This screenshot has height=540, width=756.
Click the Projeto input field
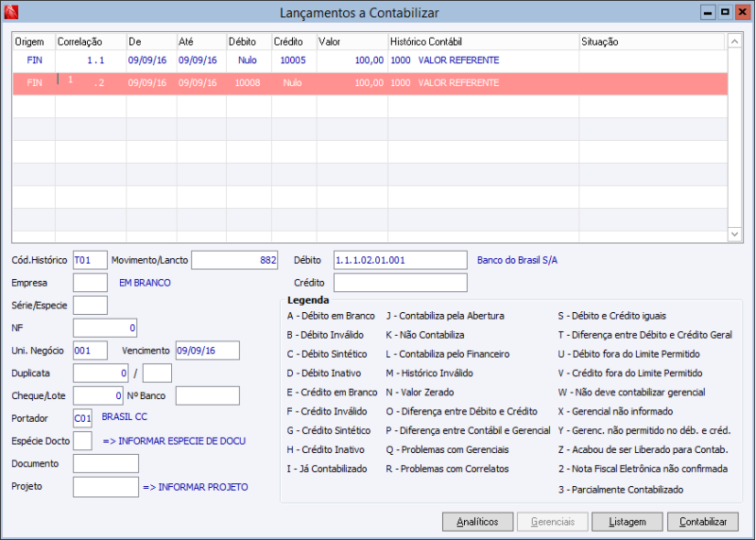[106, 487]
